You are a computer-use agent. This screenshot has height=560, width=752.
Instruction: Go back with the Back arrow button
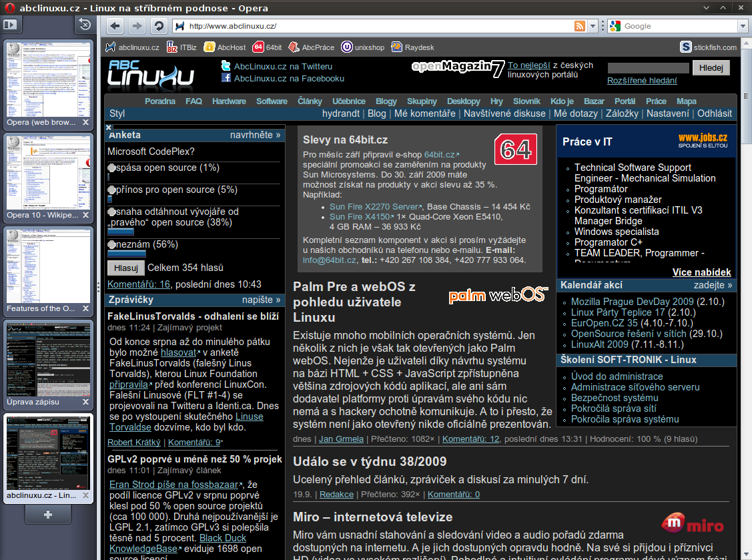tap(115, 26)
